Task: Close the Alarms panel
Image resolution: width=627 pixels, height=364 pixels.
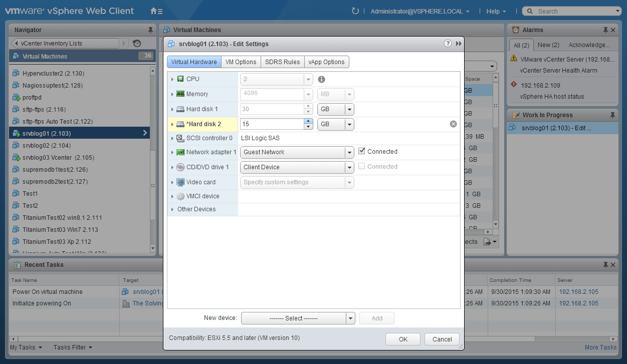Action: click(613, 30)
